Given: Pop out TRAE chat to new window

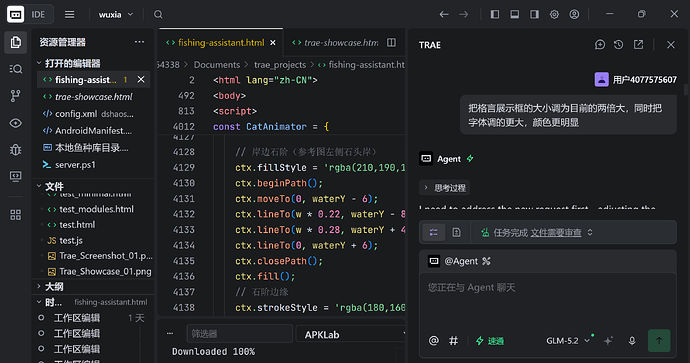Looking at the screenshot, I should [638, 44].
